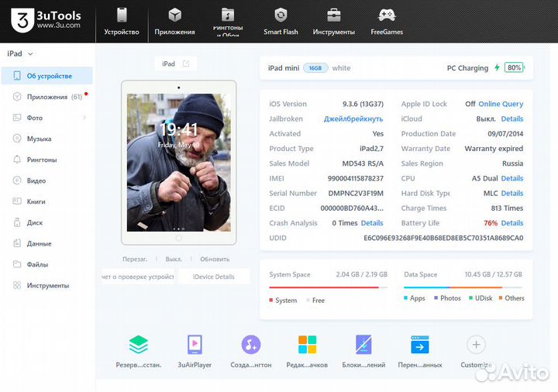The height and width of the screenshot is (392, 558).
Task: Click the Photos legend color swatch
Action: pos(436,297)
